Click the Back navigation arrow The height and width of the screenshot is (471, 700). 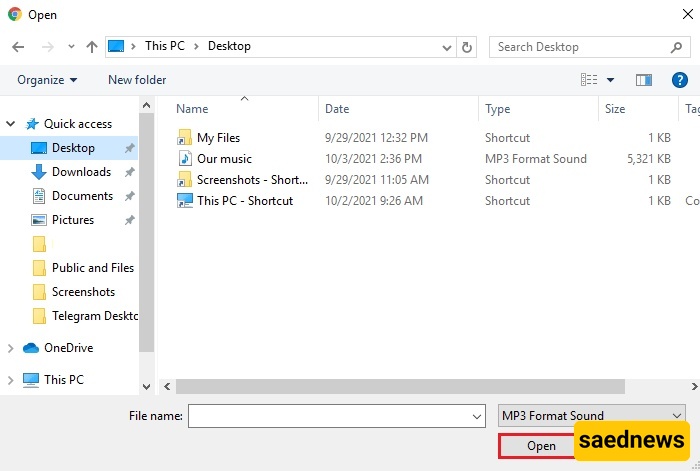(18, 47)
